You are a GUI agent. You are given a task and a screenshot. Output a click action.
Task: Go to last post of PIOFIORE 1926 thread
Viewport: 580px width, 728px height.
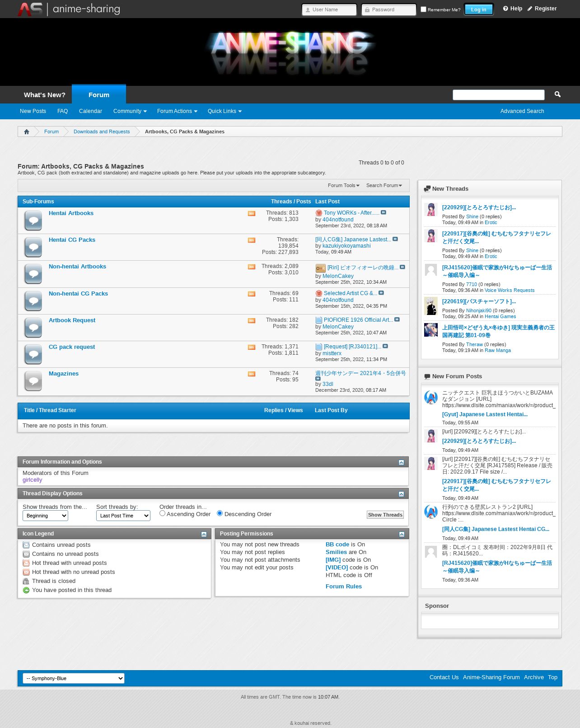(397, 319)
